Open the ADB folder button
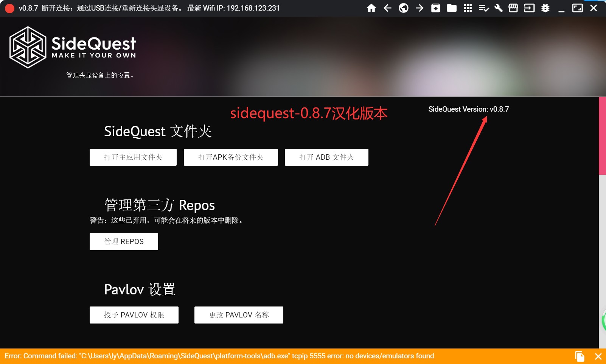 (x=326, y=157)
